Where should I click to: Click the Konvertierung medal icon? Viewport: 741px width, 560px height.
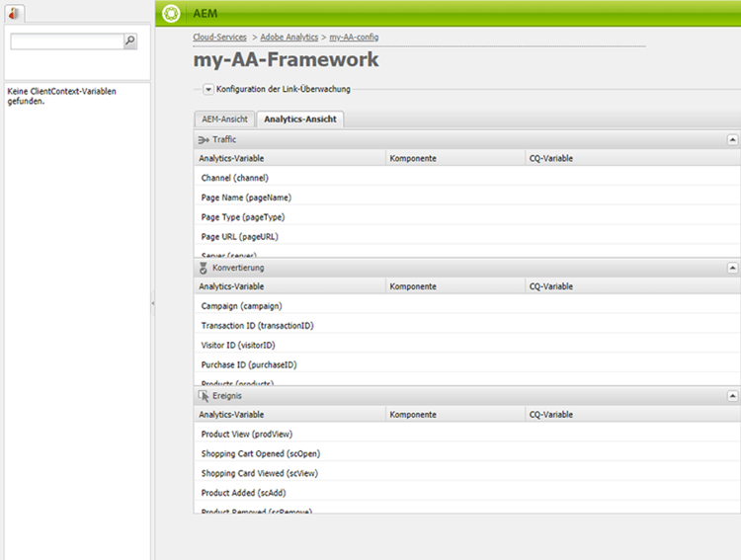tap(204, 268)
